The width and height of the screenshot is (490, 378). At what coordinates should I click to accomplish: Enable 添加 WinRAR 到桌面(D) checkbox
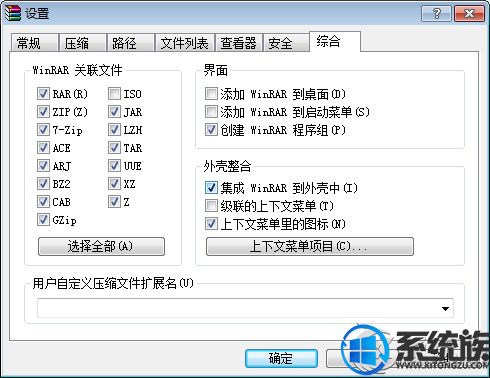pos(211,94)
